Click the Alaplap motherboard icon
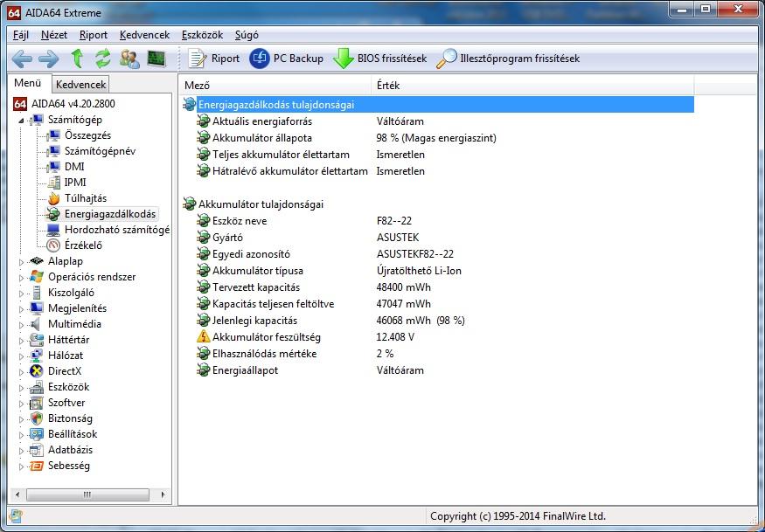The height and width of the screenshot is (532, 765). point(37,261)
